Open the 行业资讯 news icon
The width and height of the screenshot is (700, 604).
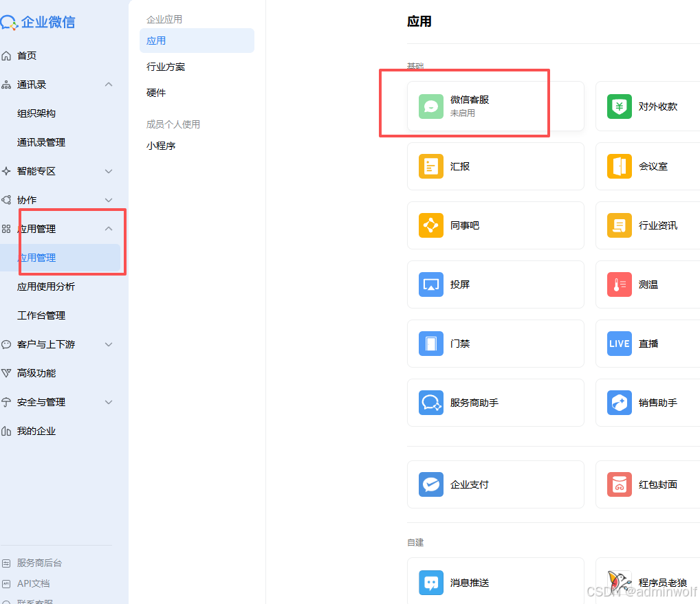[x=619, y=225]
